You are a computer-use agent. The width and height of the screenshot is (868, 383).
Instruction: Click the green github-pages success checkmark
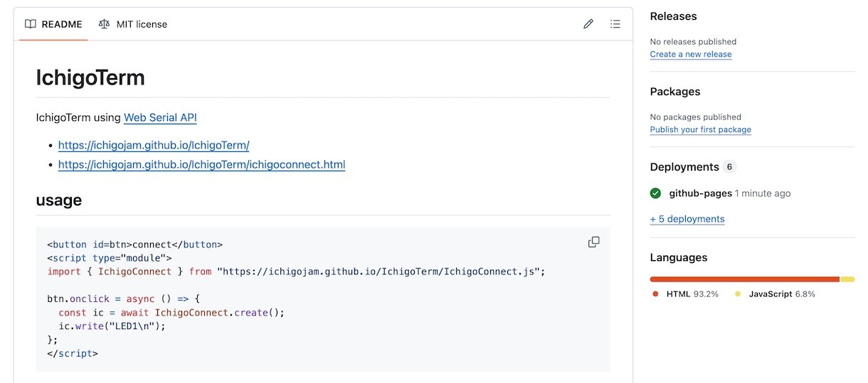[x=655, y=193]
